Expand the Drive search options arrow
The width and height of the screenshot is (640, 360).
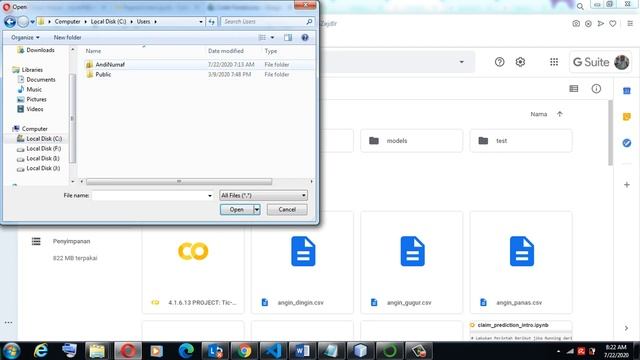462,62
